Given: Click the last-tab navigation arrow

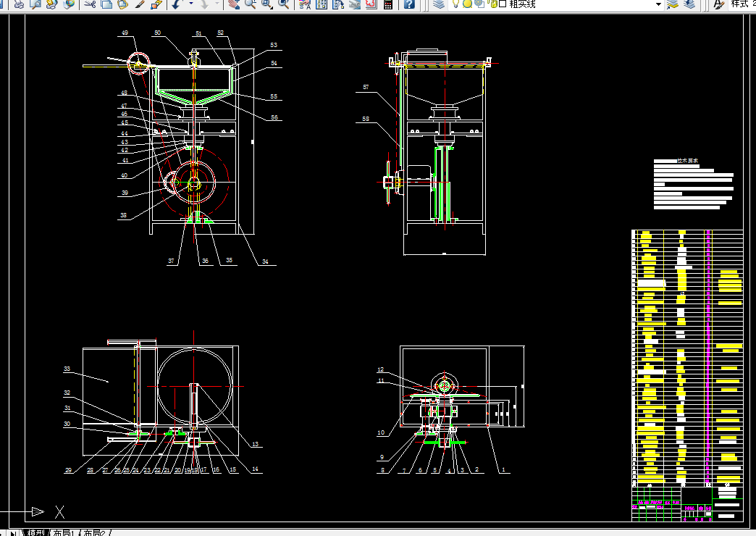Looking at the screenshot, I should (14, 533).
